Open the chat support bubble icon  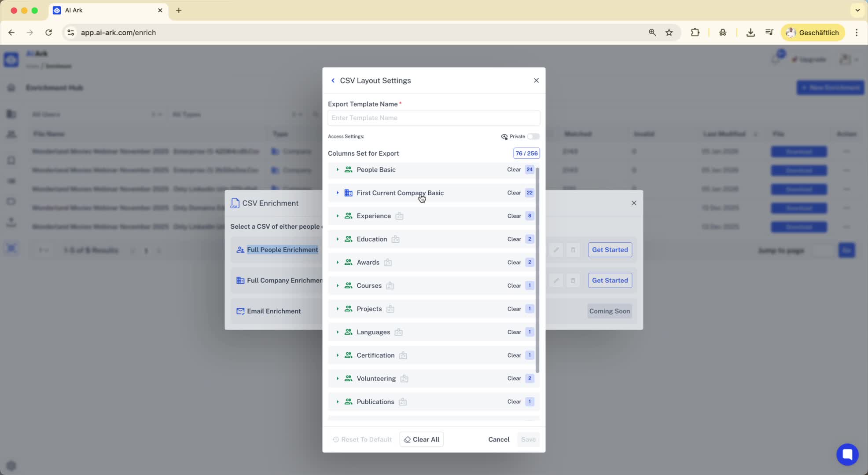click(847, 454)
